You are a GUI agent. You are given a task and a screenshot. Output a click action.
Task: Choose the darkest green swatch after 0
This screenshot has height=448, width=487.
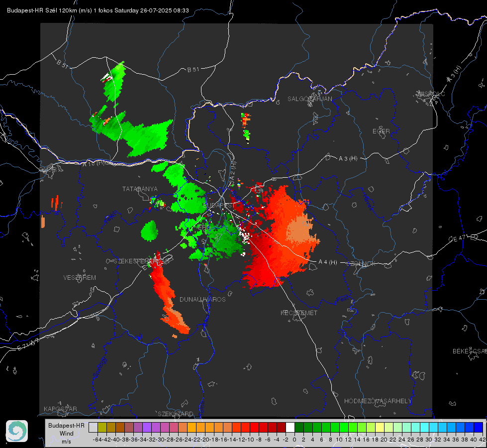[299, 427]
